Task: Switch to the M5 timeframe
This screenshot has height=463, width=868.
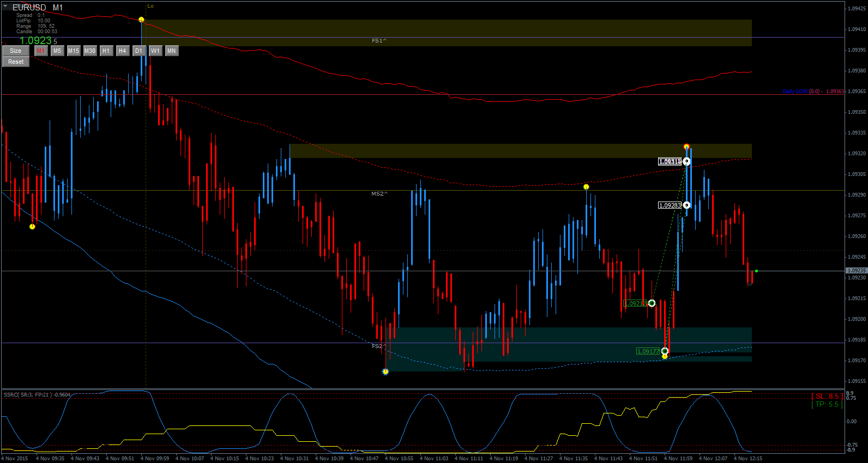Action: [57, 51]
